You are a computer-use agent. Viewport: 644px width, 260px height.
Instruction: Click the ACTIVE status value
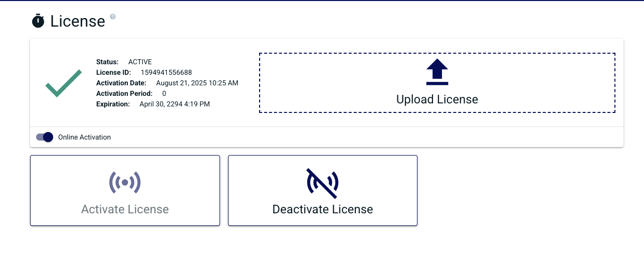(x=140, y=62)
